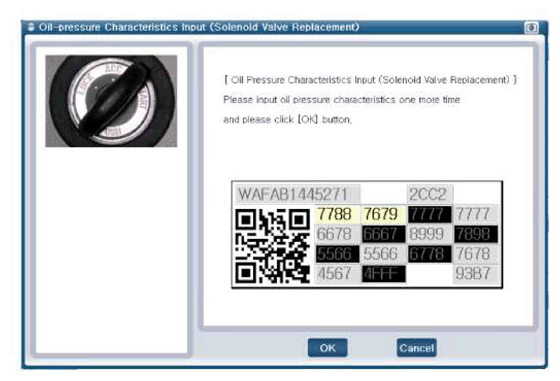Click the gray 7777 value cell
This screenshot has height=381, width=560.
pos(476,214)
